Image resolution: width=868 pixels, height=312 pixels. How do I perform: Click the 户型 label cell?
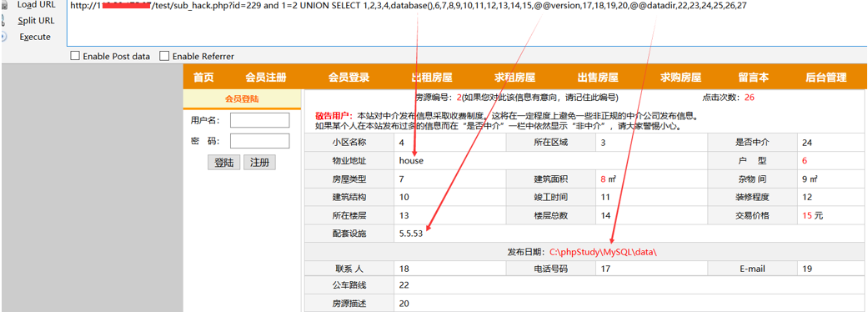point(752,161)
